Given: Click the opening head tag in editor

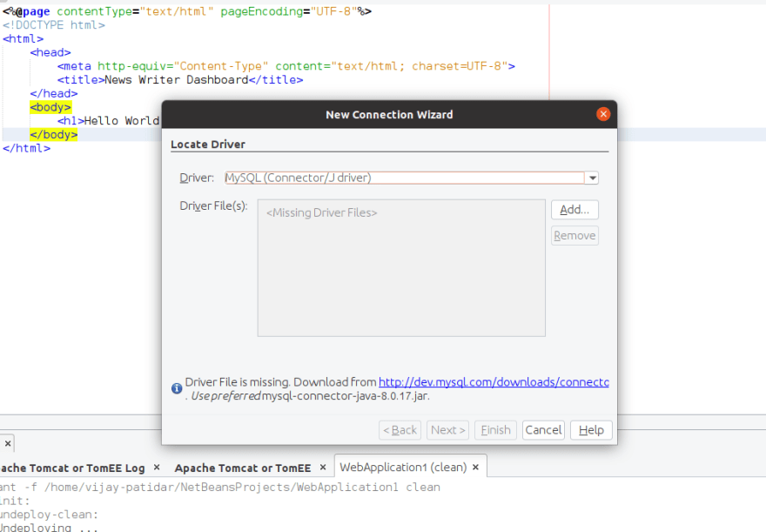Looking at the screenshot, I should coord(50,52).
